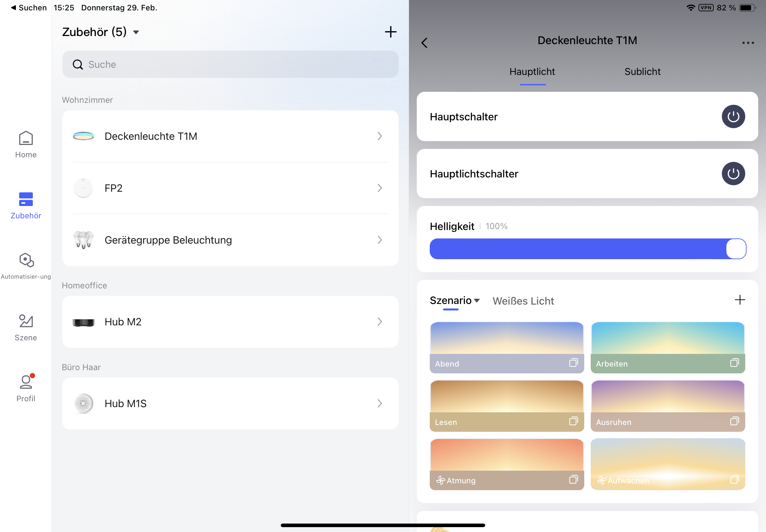
Task: Open Hub M2 device chevron
Action: pos(379,322)
